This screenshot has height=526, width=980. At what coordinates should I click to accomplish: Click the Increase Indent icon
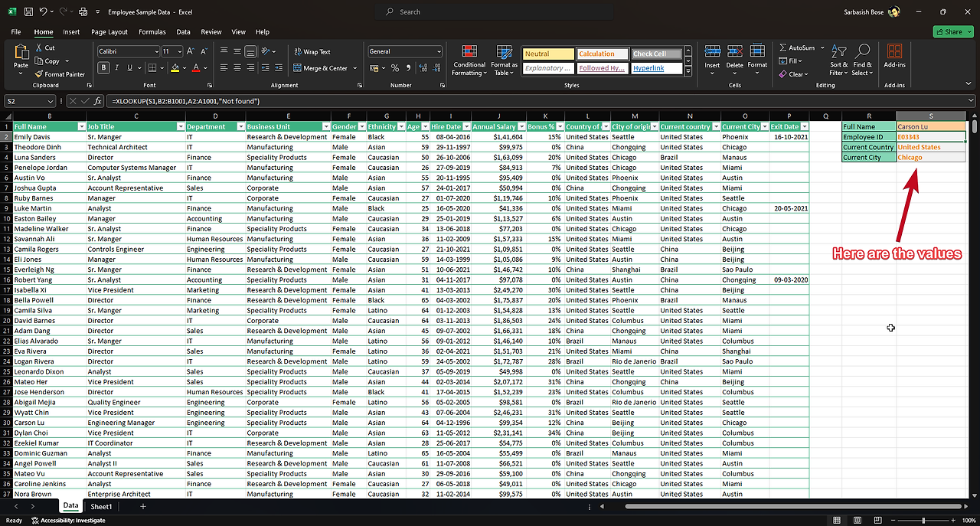[x=279, y=68]
